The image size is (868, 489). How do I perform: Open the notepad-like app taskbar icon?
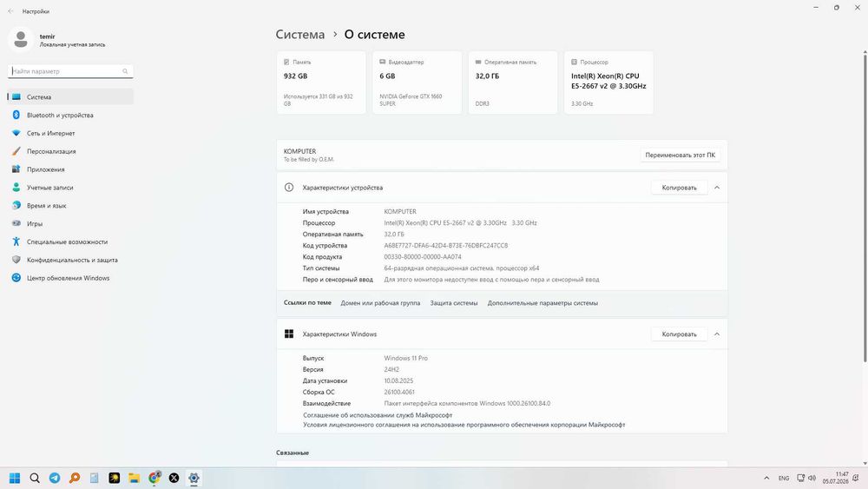94,478
